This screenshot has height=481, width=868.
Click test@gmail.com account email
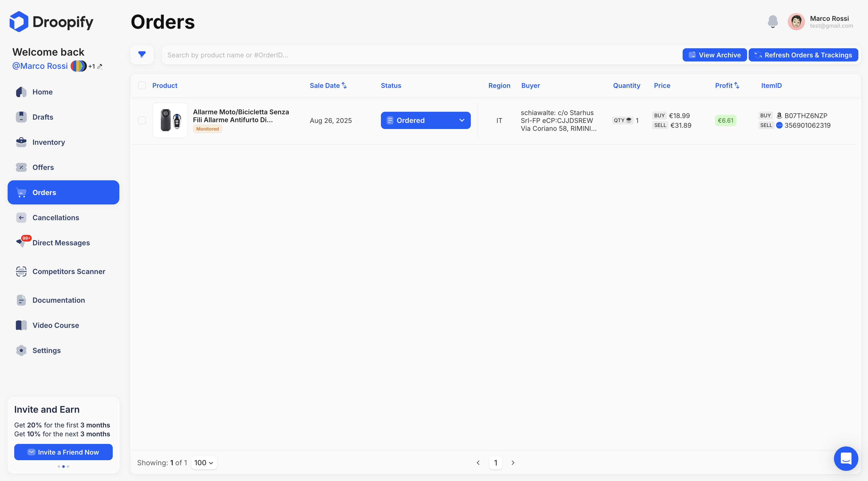click(831, 26)
